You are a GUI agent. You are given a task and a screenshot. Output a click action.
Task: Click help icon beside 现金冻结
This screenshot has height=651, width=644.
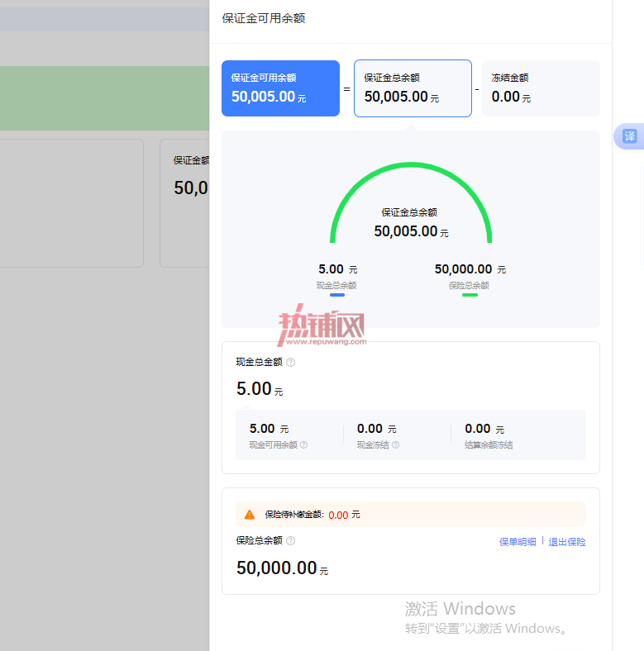coord(395,444)
